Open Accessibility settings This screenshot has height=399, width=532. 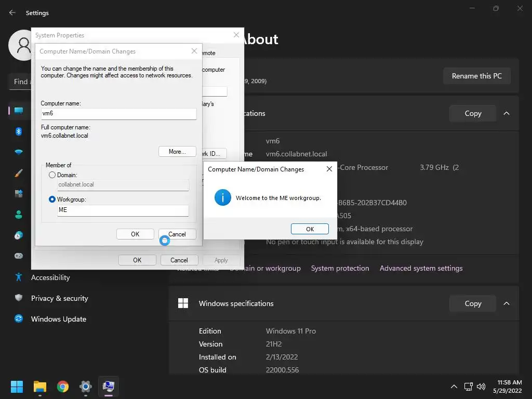(50, 277)
